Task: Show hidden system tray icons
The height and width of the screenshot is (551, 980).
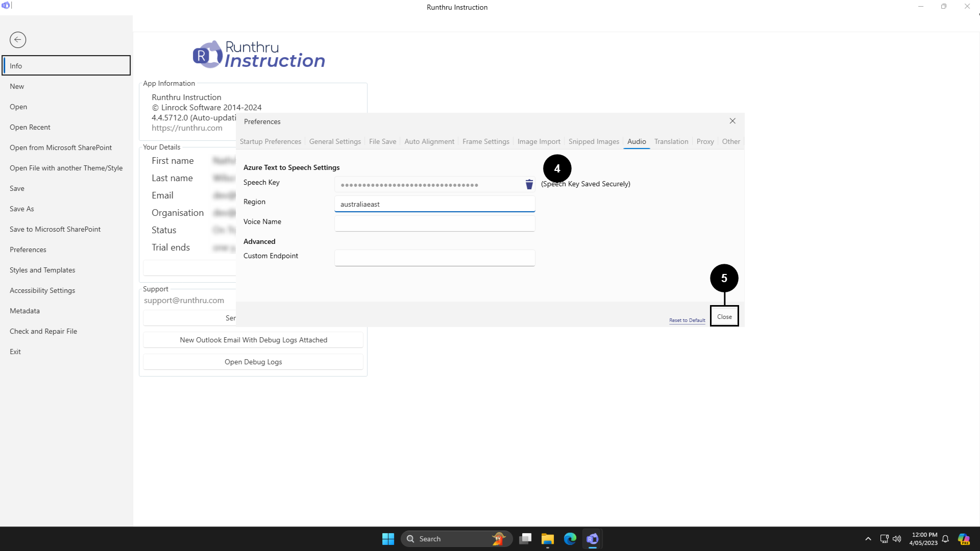Action: [x=868, y=539]
